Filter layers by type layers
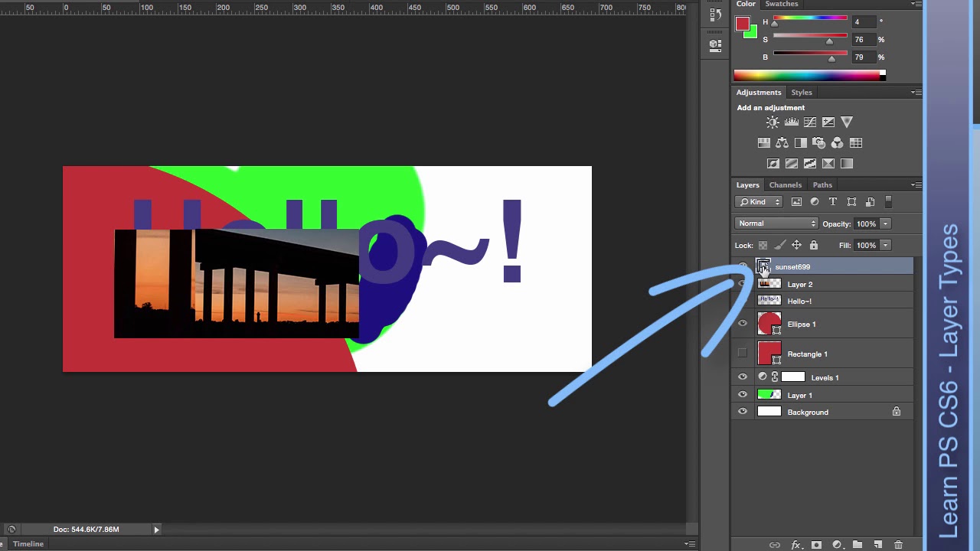Viewport: 980px width, 551px height. click(x=833, y=202)
